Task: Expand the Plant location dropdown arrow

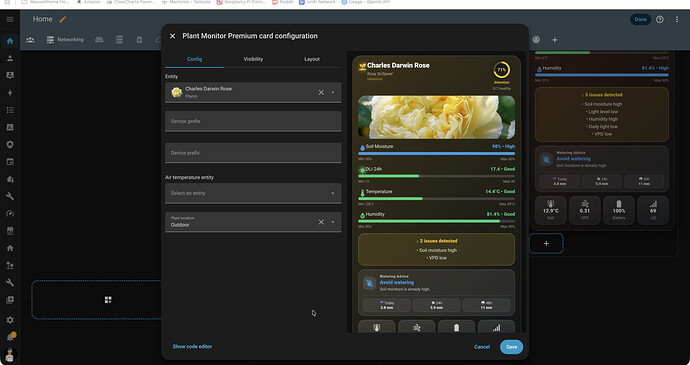Action: click(x=333, y=222)
